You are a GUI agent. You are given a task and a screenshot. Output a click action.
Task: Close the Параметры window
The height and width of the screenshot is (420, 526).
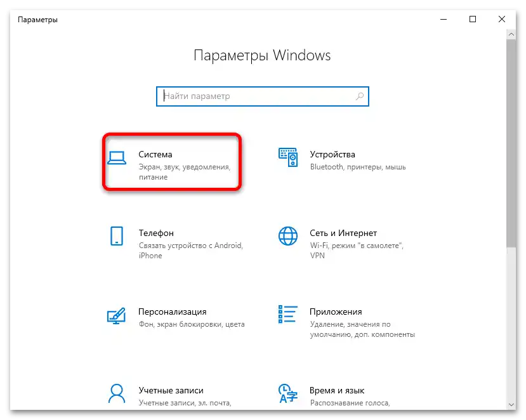point(502,19)
